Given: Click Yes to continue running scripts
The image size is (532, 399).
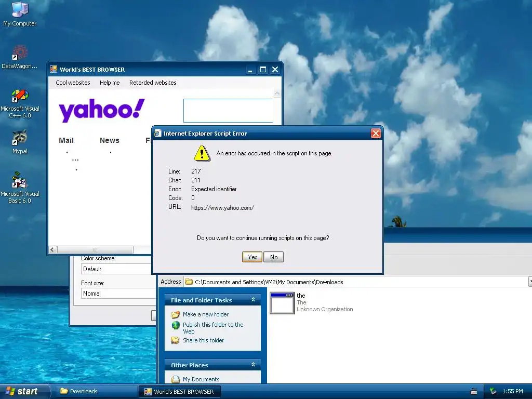Looking at the screenshot, I should 252,257.
